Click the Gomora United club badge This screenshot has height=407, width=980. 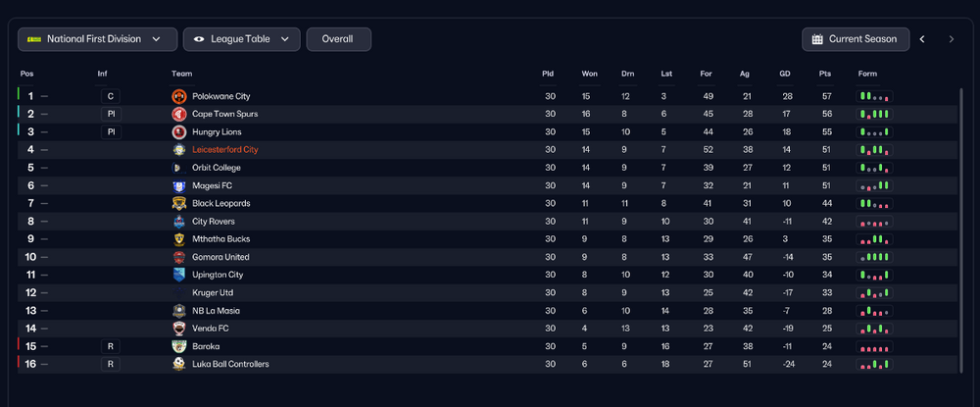tap(178, 257)
